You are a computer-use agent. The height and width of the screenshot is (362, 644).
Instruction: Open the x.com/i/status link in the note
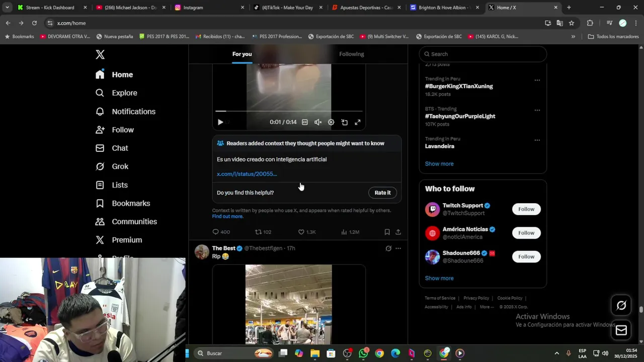coord(247,174)
